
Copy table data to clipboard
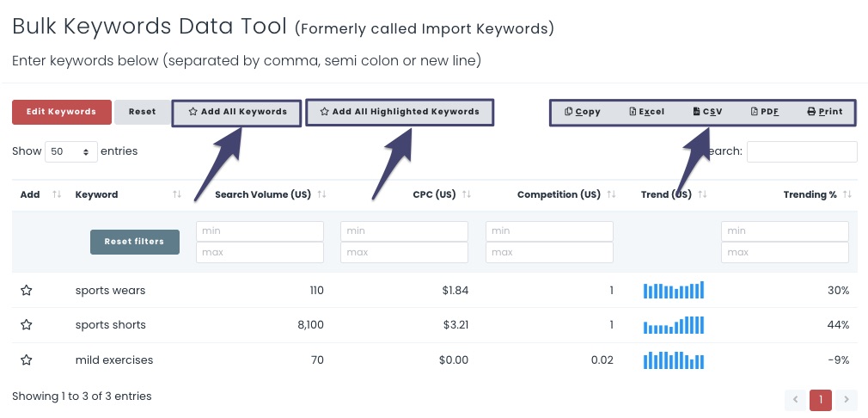583,112
